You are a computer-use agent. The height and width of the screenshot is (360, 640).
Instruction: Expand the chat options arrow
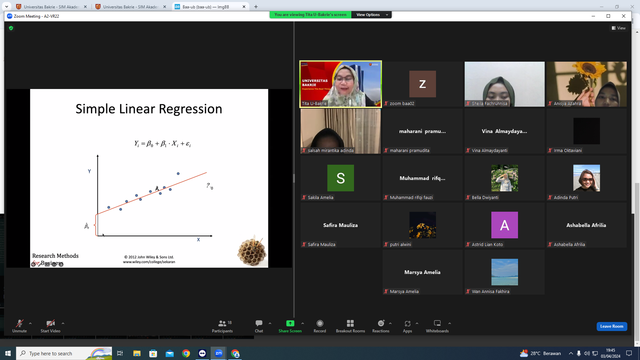pos(270,323)
